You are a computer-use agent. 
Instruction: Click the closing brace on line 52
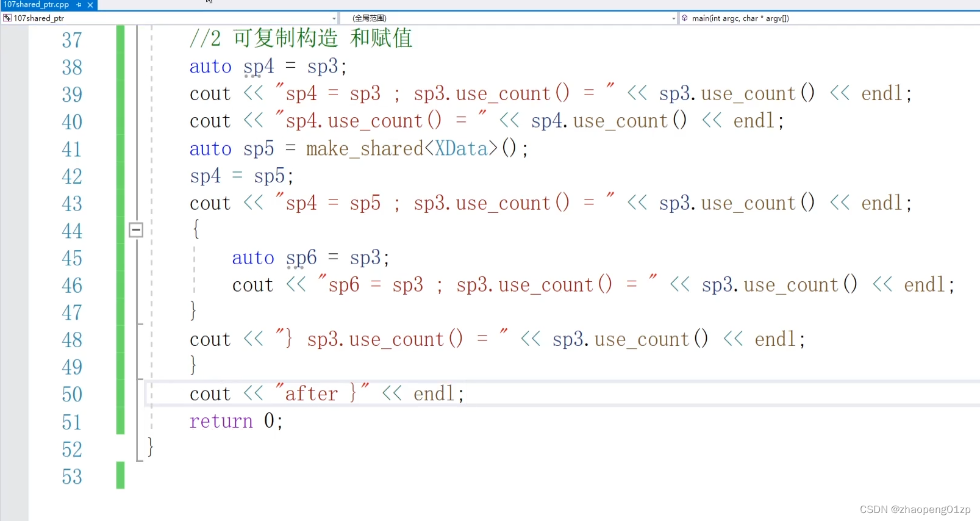point(150,447)
